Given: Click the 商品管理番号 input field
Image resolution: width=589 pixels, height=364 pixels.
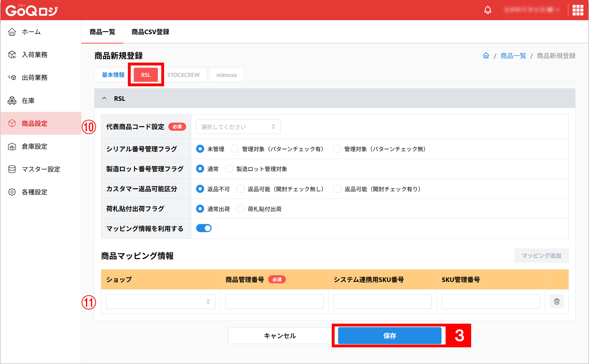Looking at the screenshot, I should click(x=274, y=301).
